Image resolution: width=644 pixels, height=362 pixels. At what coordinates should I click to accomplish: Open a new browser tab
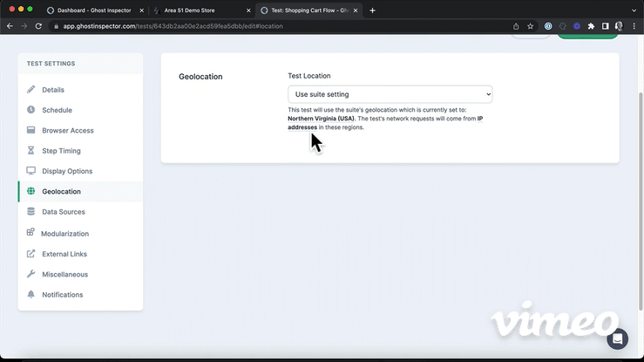point(372,10)
